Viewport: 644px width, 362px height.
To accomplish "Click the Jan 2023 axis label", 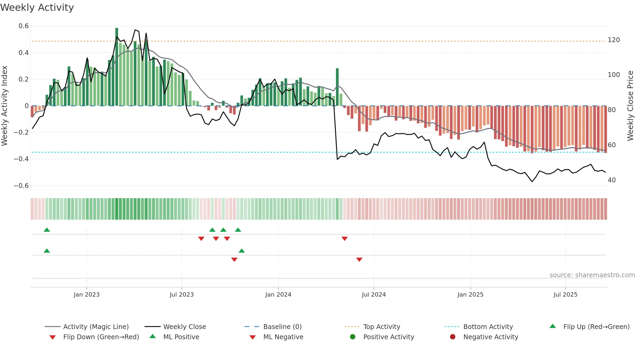I will point(87,294).
